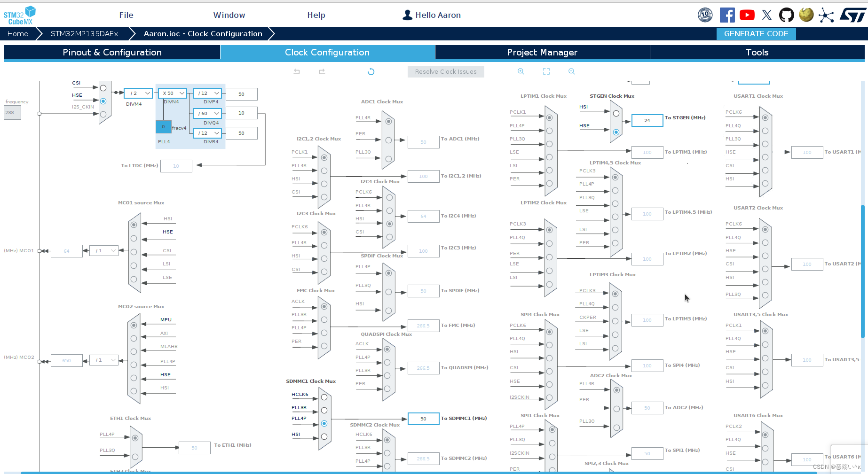Click the refresh/reset clock icon
868x474 pixels.
[371, 71]
